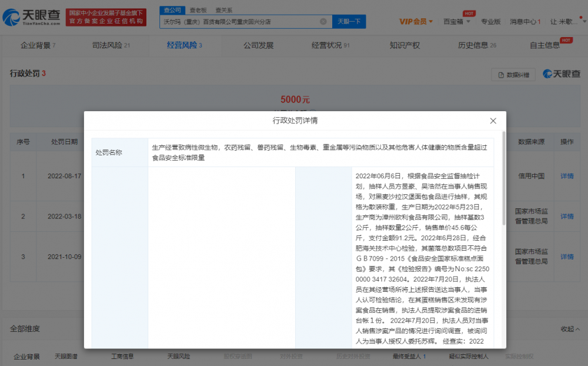The image size is (588, 366).
Task: Collapse the 全部维度 section via 收起
Action: point(569,329)
